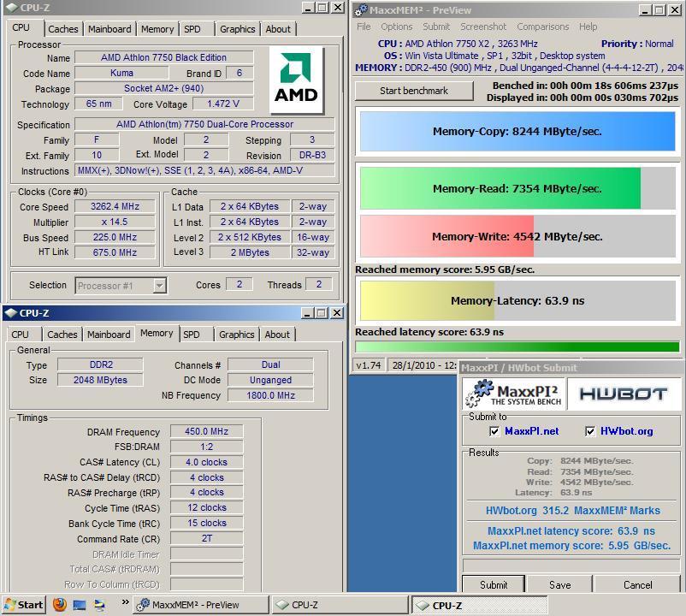This screenshot has width=686, height=616.
Task: Select Mainboard tab in lower CPU-Z window
Action: pos(109,335)
